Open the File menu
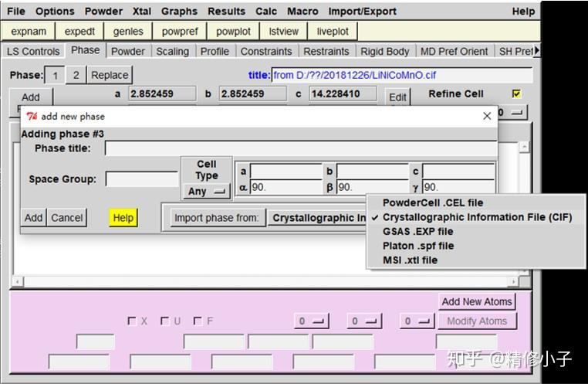 [15, 12]
